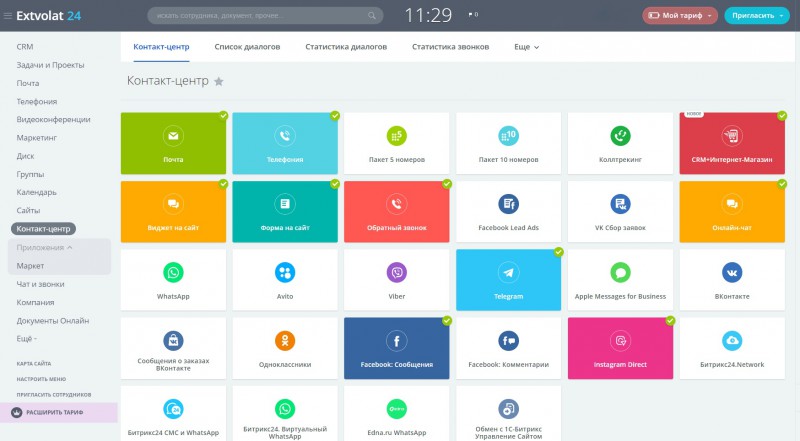Open Маркетинг in the sidebar
Image resolution: width=800 pixels, height=441 pixels.
(36, 138)
